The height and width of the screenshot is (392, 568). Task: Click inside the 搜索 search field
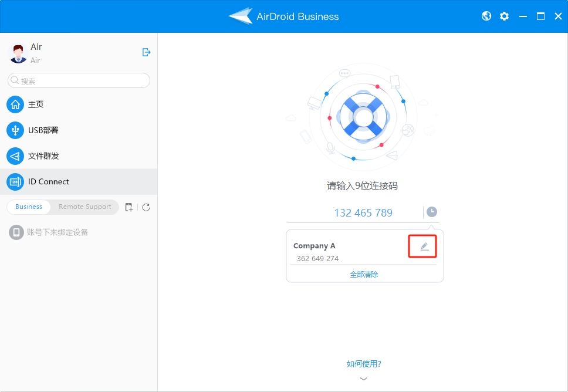(79, 80)
